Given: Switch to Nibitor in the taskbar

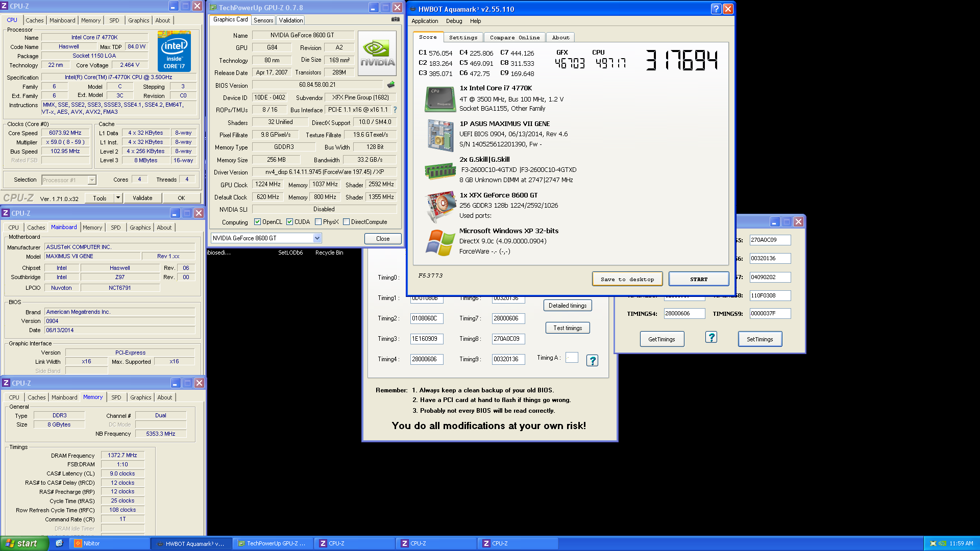Looking at the screenshot, I should (110, 543).
